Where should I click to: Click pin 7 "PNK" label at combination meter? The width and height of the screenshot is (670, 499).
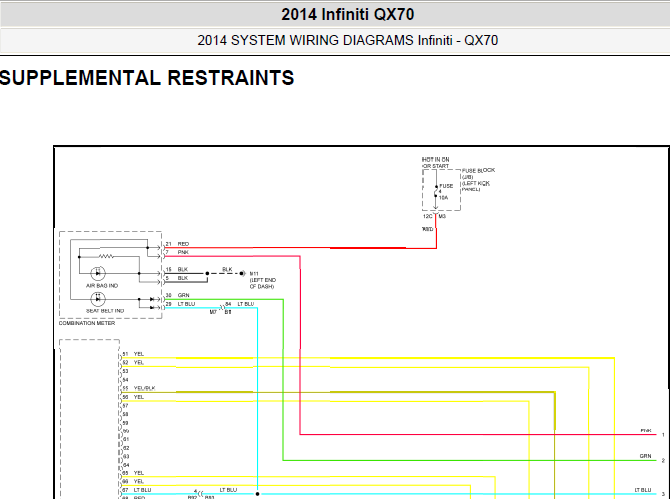[183, 252]
